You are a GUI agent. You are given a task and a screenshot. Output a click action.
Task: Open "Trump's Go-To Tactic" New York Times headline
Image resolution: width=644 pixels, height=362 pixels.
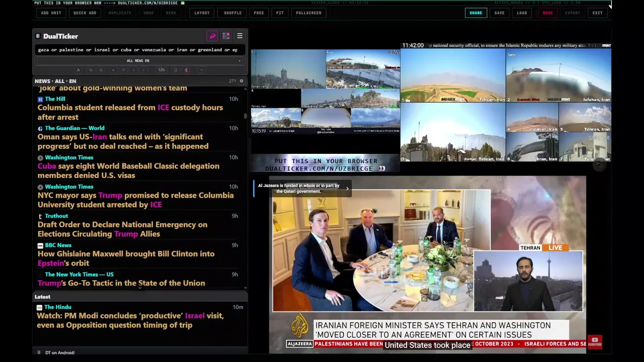coord(121,283)
